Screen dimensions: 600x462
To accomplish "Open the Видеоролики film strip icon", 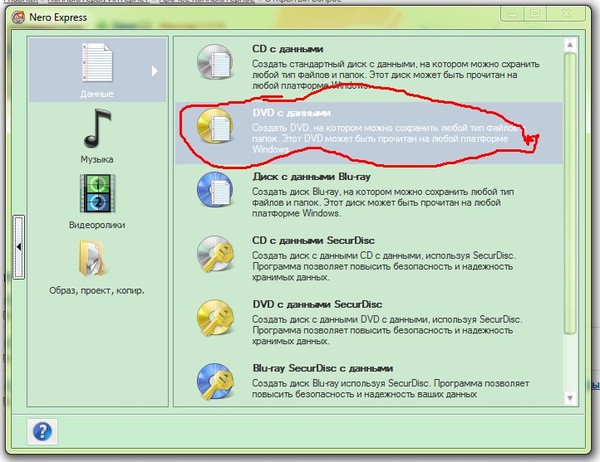I will click(97, 193).
